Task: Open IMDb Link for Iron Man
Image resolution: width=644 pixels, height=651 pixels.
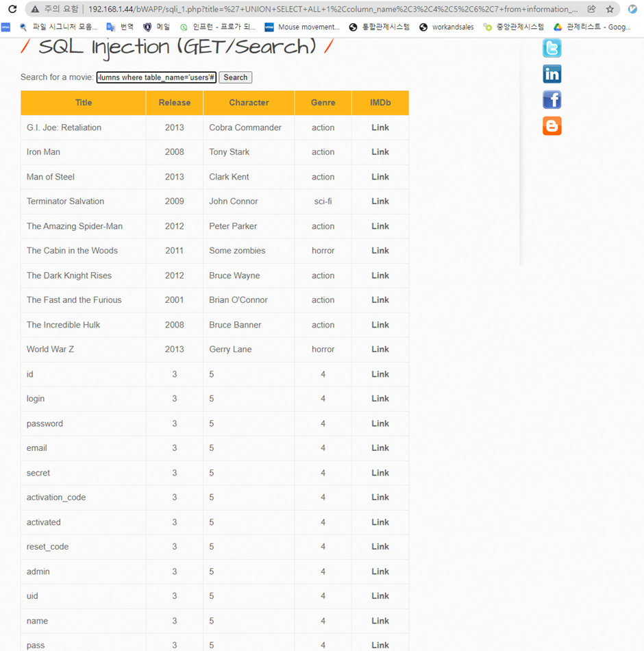Action: (380, 152)
